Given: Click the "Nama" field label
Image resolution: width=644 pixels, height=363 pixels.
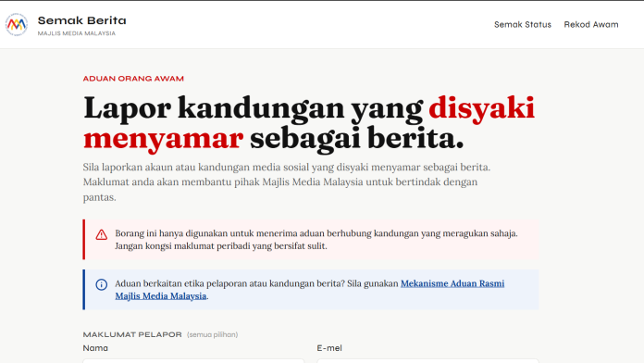Looking at the screenshot, I should pos(95,348).
